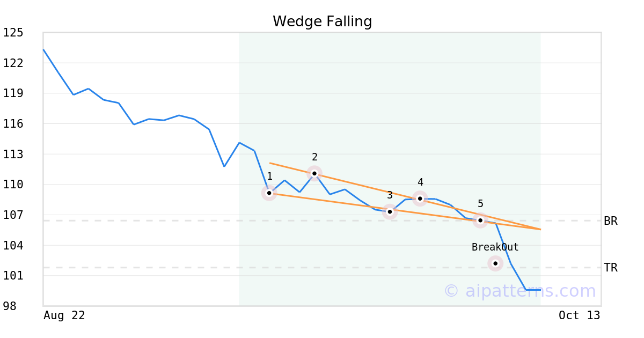Select the TR level label
This screenshot has width=644, height=338.
[610, 268]
